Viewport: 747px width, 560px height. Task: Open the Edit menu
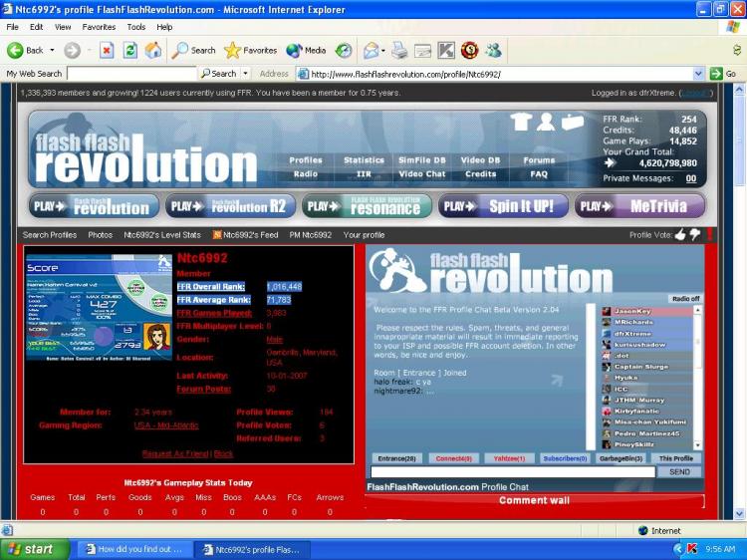click(x=36, y=27)
